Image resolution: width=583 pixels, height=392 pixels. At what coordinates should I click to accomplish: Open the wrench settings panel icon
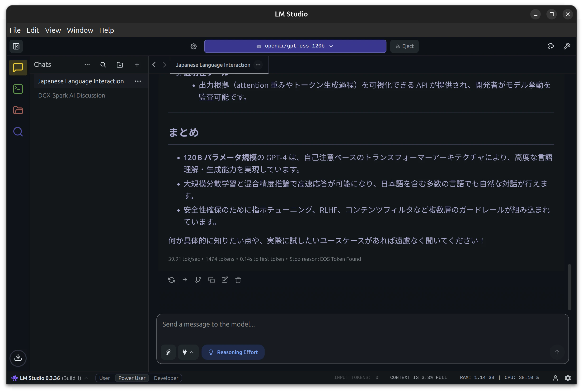[x=567, y=46]
